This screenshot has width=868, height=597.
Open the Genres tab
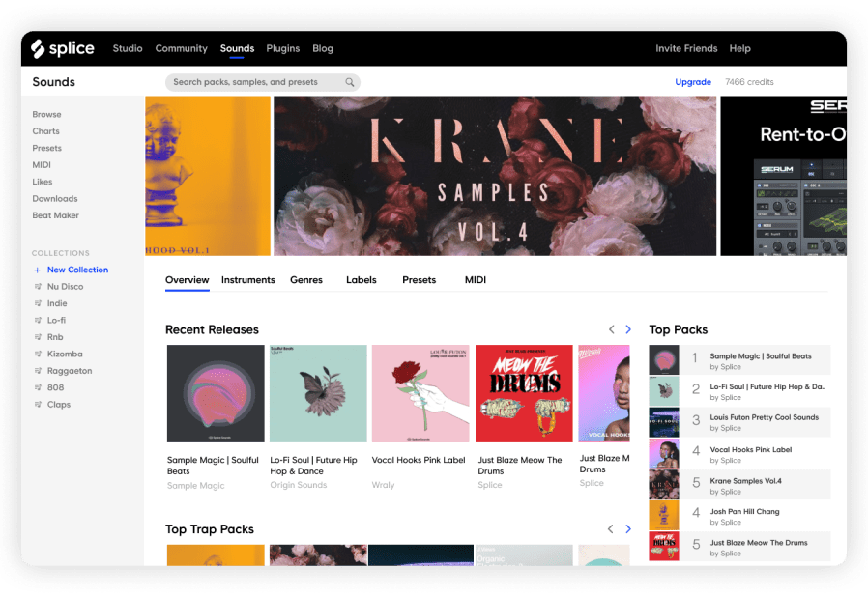[x=306, y=280]
